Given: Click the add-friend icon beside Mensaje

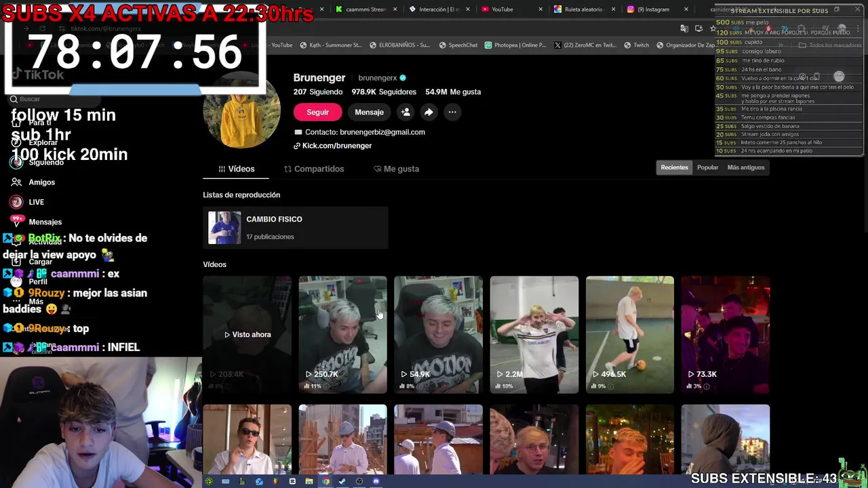Looking at the screenshot, I should click(405, 112).
